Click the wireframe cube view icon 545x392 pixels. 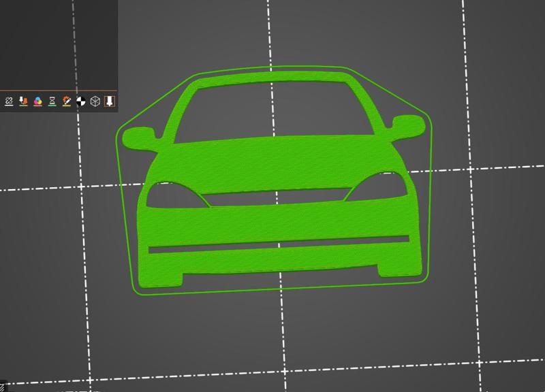click(95, 101)
